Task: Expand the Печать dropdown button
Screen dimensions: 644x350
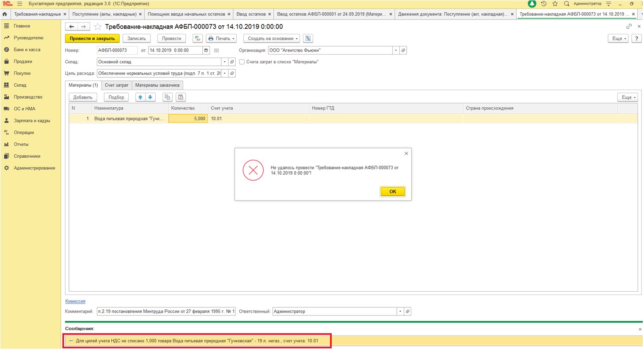Action: click(x=221, y=38)
